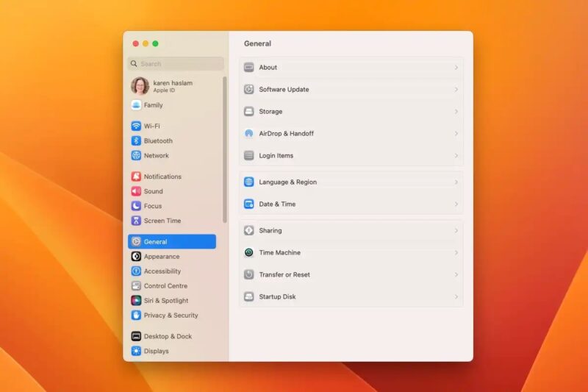Image resolution: width=588 pixels, height=392 pixels.
Task: Open Transfer or Reset settings
Action: click(284, 275)
